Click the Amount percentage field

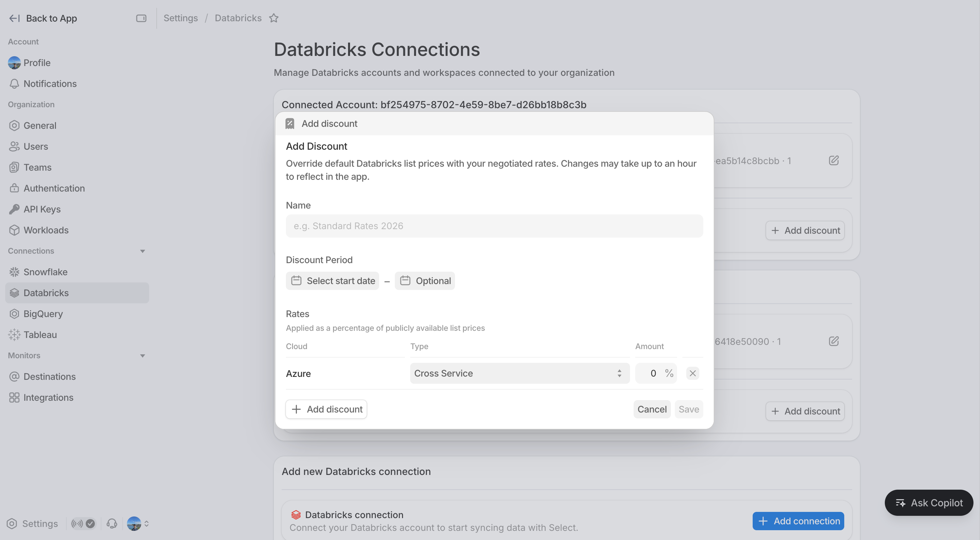[x=652, y=373]
